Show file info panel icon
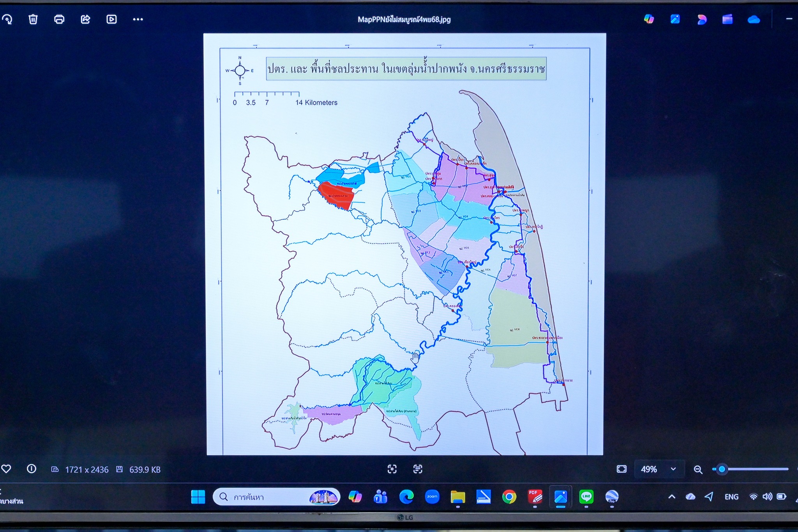Image resolution: width=798 pixels, height=532 pixels. (x=32, y=469)
